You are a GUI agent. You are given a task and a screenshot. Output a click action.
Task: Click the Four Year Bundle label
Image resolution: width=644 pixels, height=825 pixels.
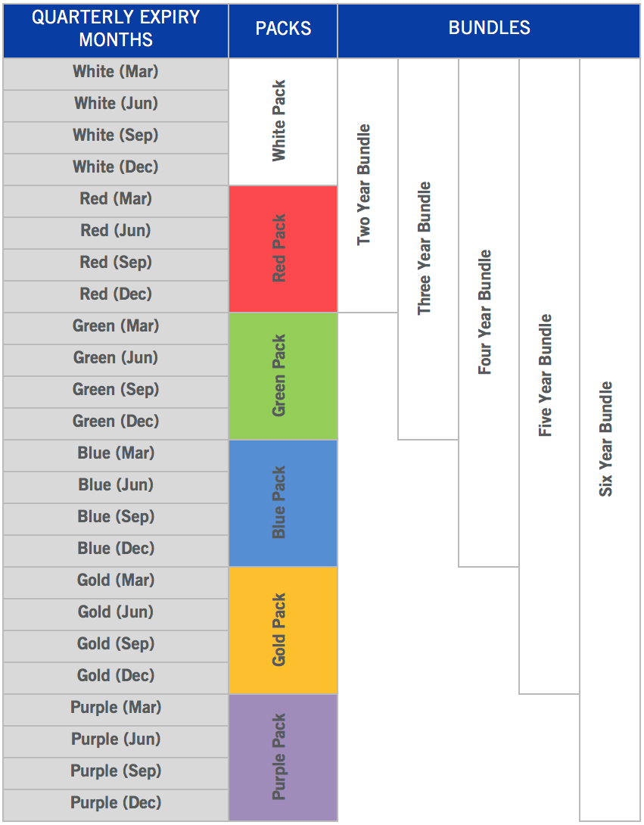(x=486, y=312)
